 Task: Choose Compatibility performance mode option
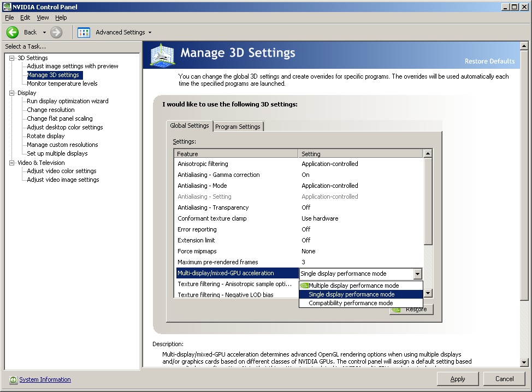coord(361,303)
